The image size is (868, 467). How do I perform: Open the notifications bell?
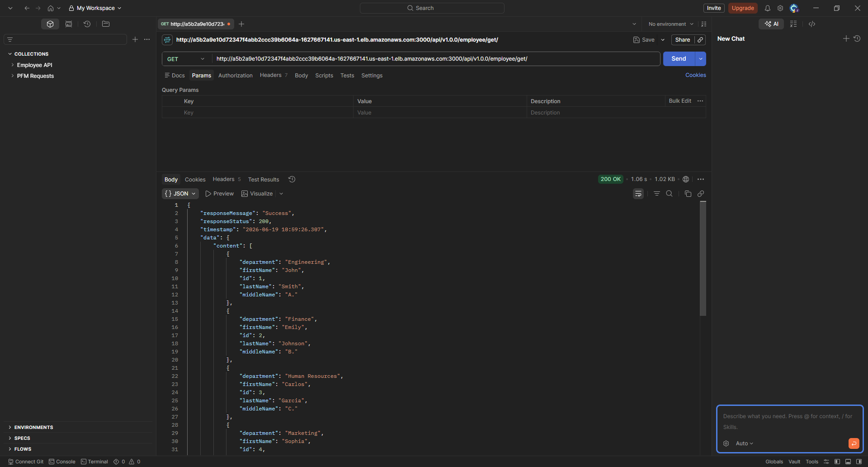[x=767, y=8]
